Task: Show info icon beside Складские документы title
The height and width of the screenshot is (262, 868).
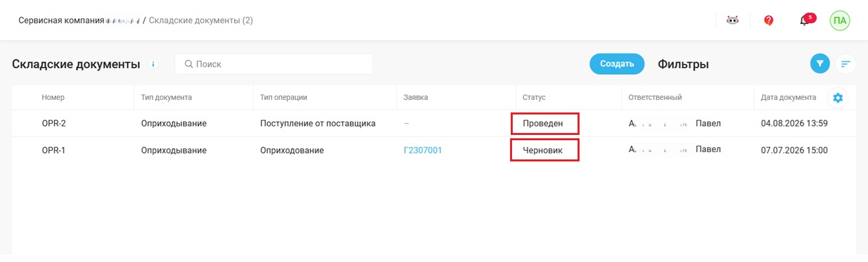Action: click(x=153, y=64)
